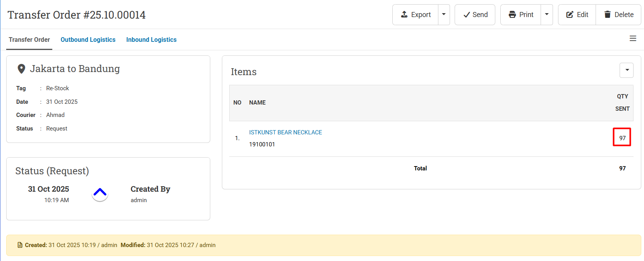Viewport: 644px width, 261px height.
Task: Click the NAME column header
Action: (257, 103)
